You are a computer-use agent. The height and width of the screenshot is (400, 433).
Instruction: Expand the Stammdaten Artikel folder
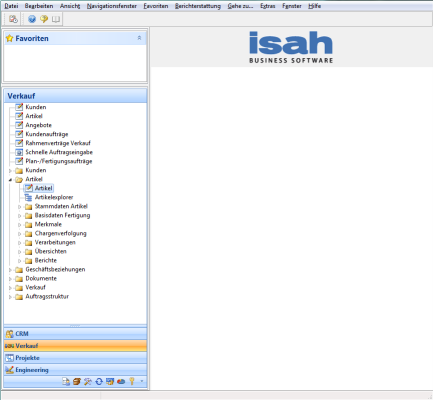pyautogui.click(x=20, y=207)
